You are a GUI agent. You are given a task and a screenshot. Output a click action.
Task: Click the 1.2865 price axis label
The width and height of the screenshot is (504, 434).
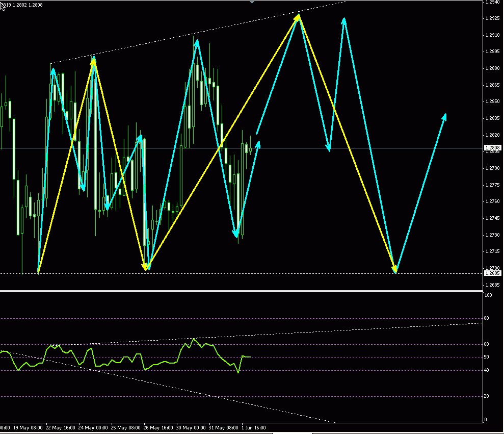pos(493,85)
